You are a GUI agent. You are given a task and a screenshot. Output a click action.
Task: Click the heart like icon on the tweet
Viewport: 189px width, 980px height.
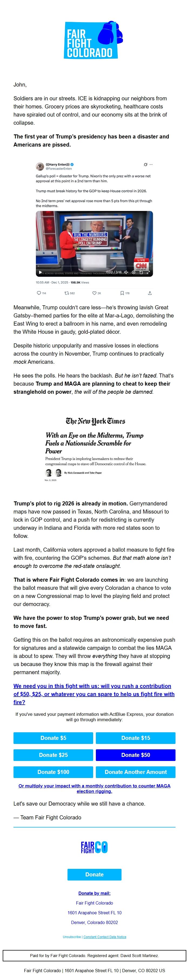[94, 293]
